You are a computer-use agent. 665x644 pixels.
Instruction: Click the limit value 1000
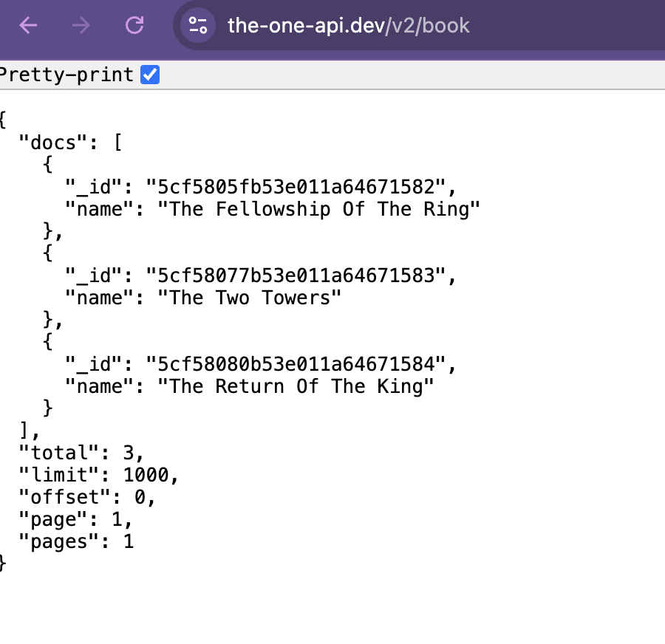150,475
